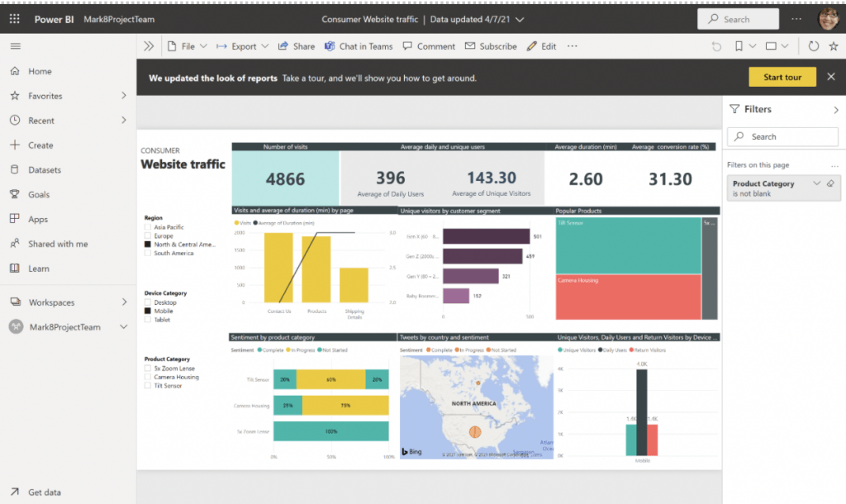This screenshot has height=504, width=846.
Task: Expand the View dropdown arrow
Action: (785, 46)
